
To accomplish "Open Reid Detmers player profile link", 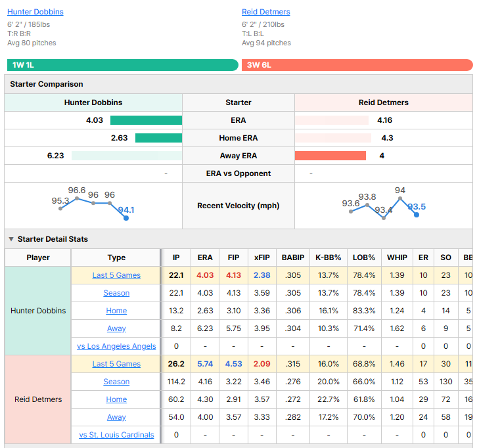I will pos(266,12).
